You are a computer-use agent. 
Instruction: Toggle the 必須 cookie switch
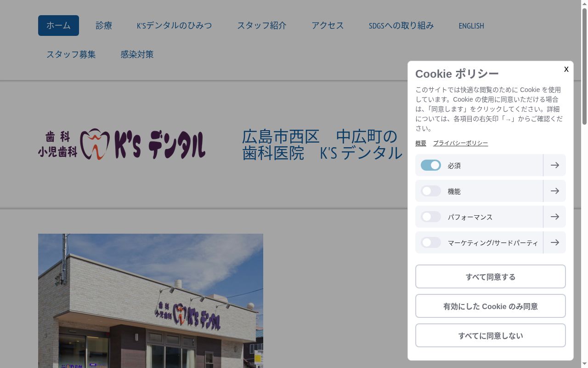[x=430, y=165]
